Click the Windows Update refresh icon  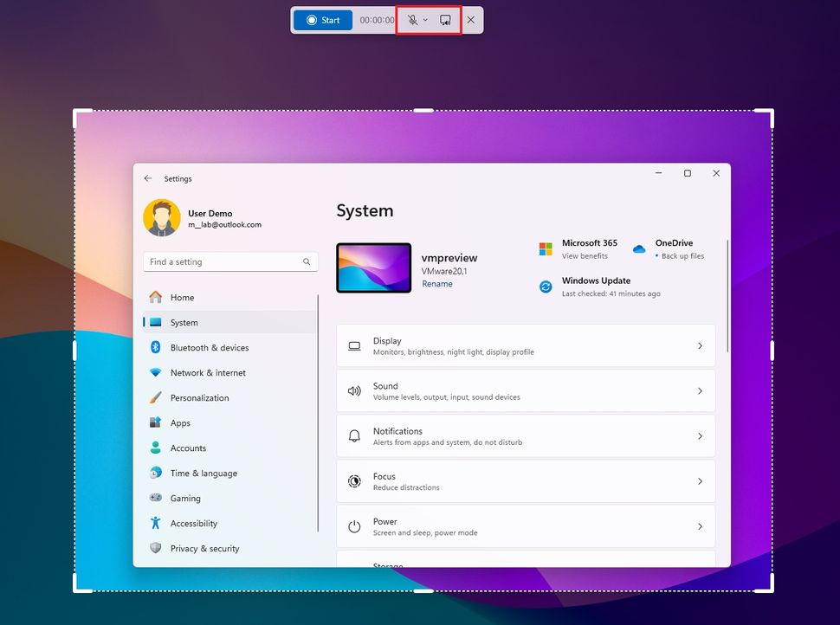[546, 286]
